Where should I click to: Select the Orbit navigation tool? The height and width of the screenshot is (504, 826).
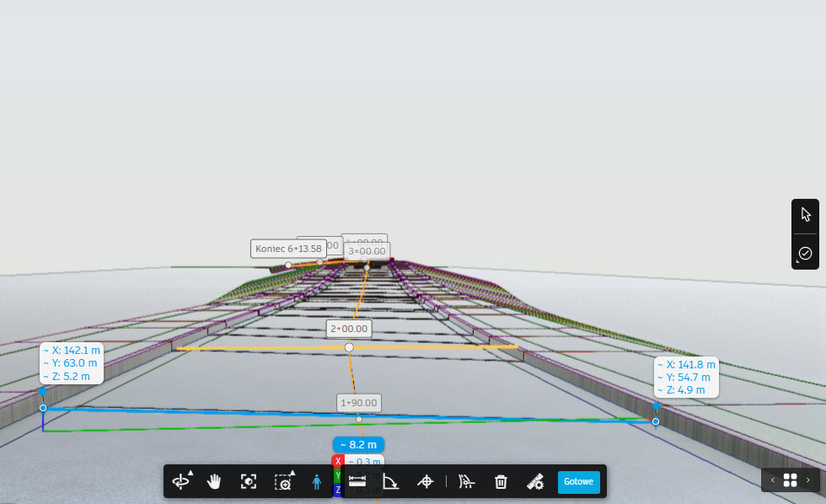click(180, 482)
